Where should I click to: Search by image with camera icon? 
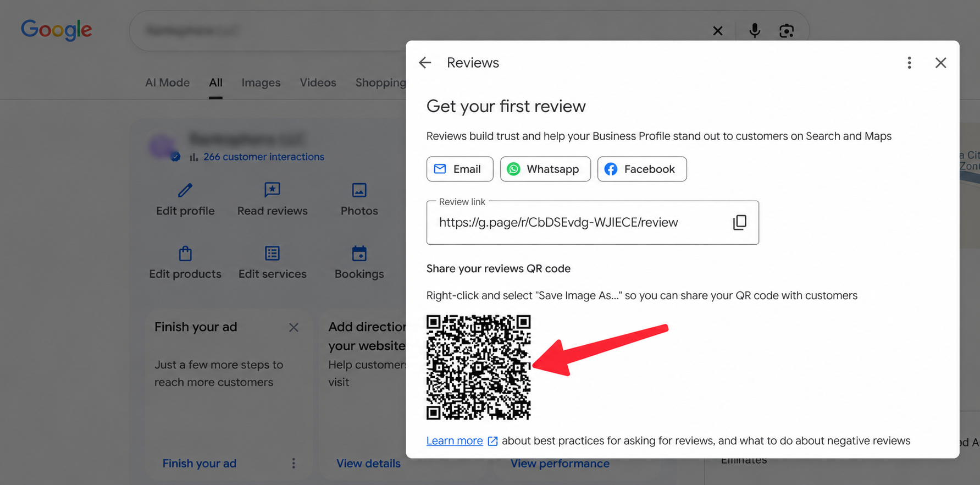point(787,31)
